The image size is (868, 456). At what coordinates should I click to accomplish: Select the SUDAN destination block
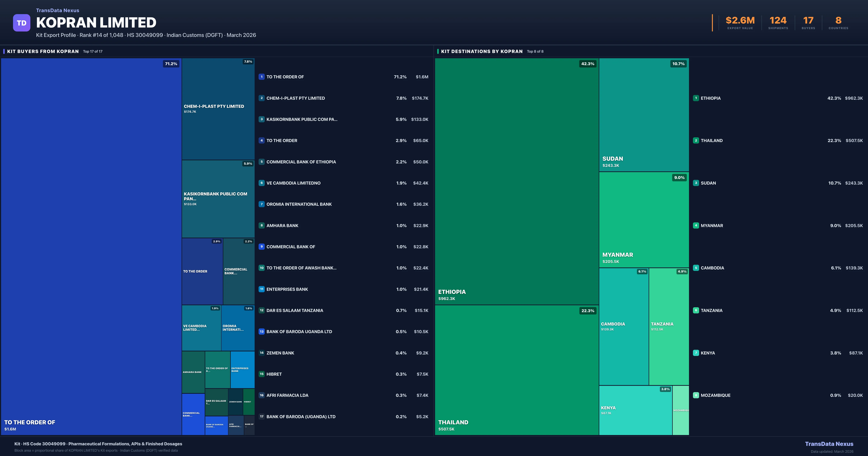644,115
